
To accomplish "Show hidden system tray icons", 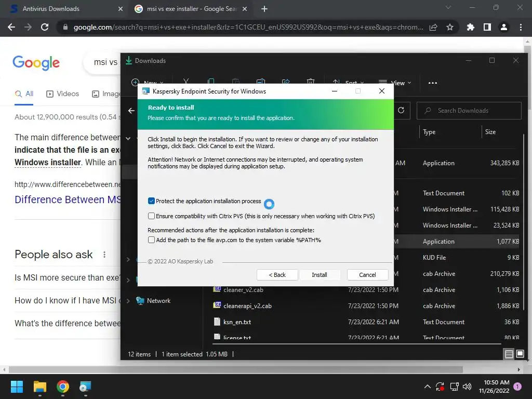I will (x=428, y=387).
